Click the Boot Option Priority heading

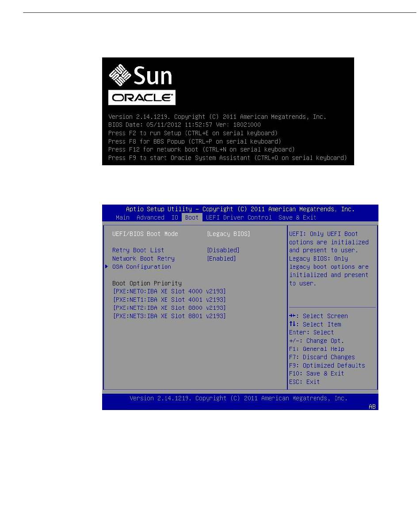click(x=147, y=283)
